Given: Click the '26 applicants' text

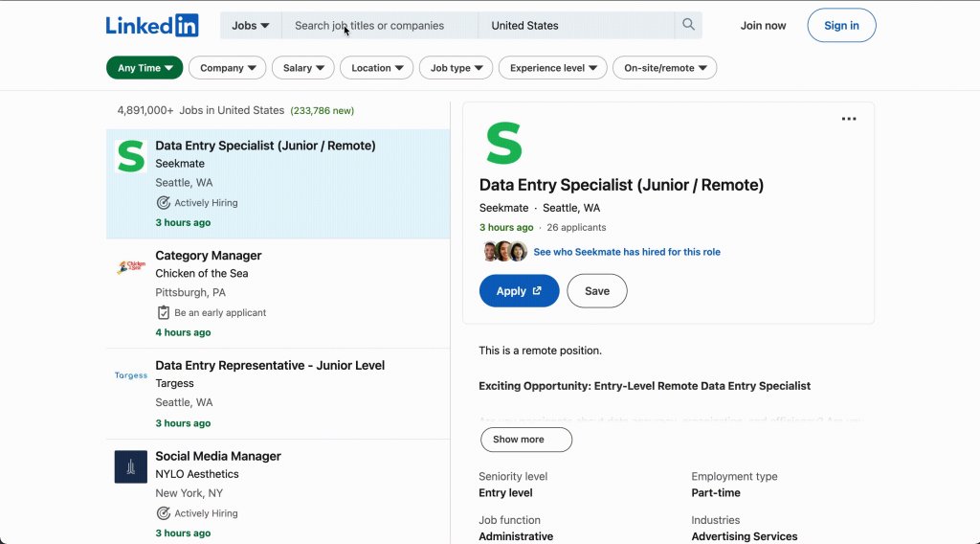Looking at the screenshot, I should [x=576, y=228].
